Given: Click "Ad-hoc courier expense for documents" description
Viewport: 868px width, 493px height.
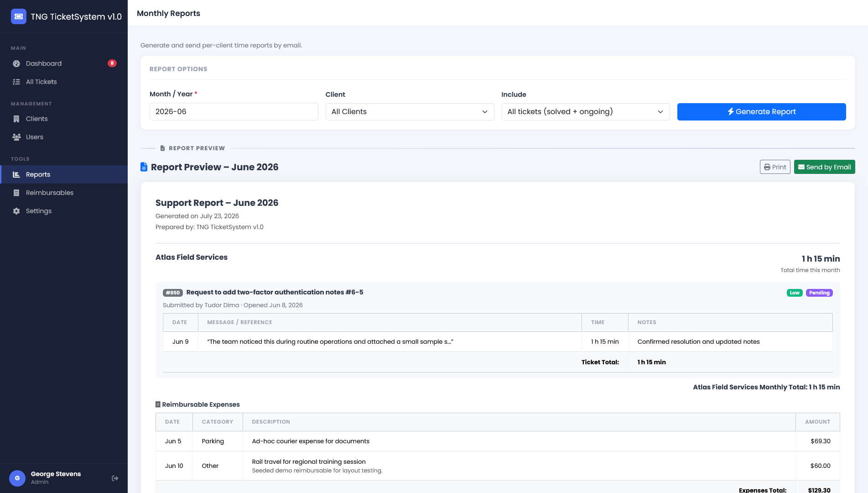Looking at the screenshot, I should (x=311, y=441).
